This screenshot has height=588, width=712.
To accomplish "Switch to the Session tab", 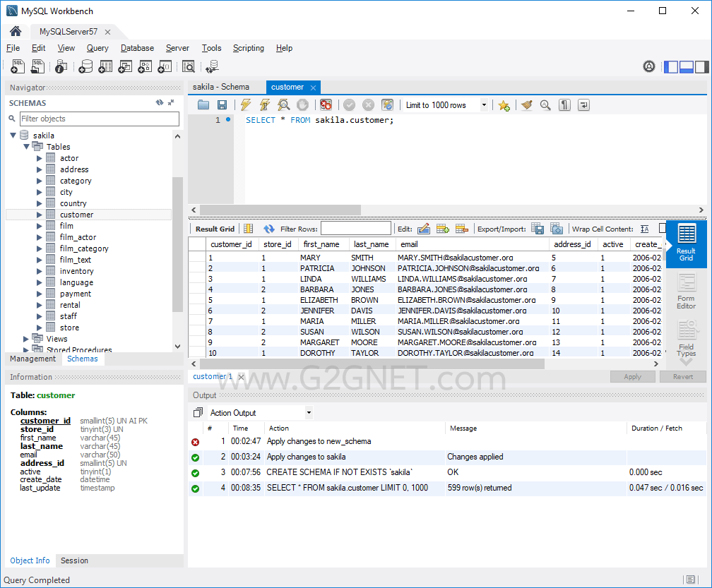I will click(74, 560).
